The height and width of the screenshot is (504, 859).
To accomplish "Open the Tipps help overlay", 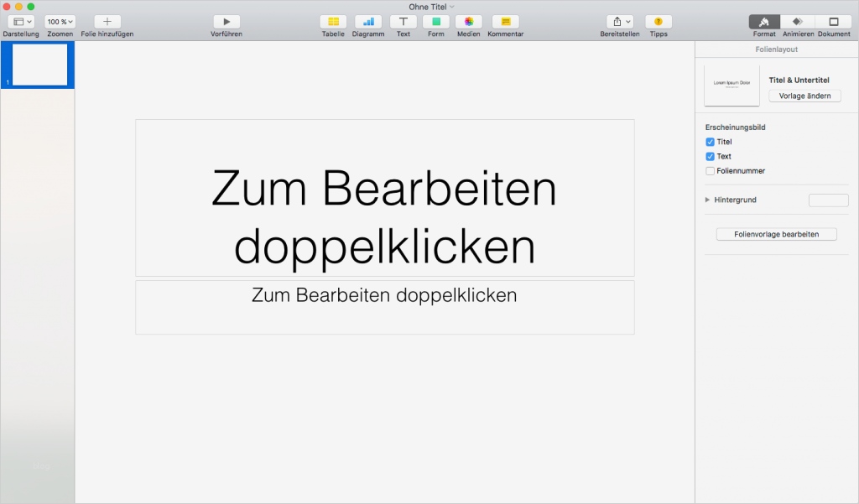I will 658,21.
